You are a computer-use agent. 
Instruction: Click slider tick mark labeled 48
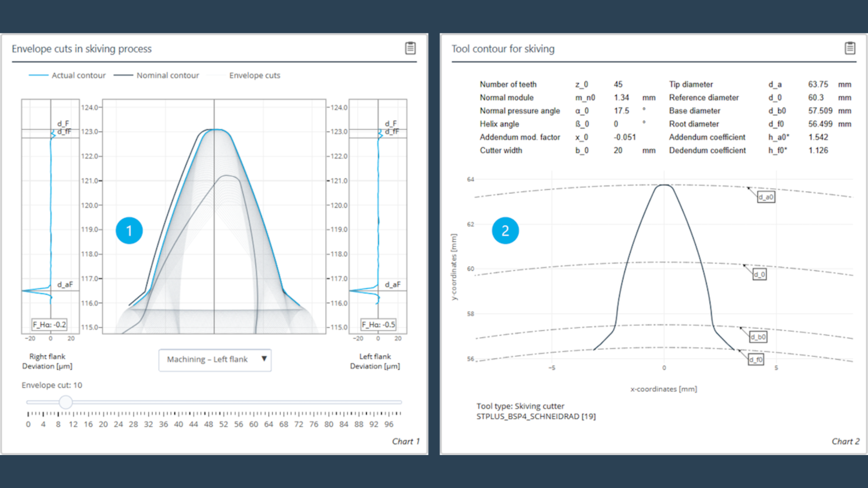coord(208,413)
